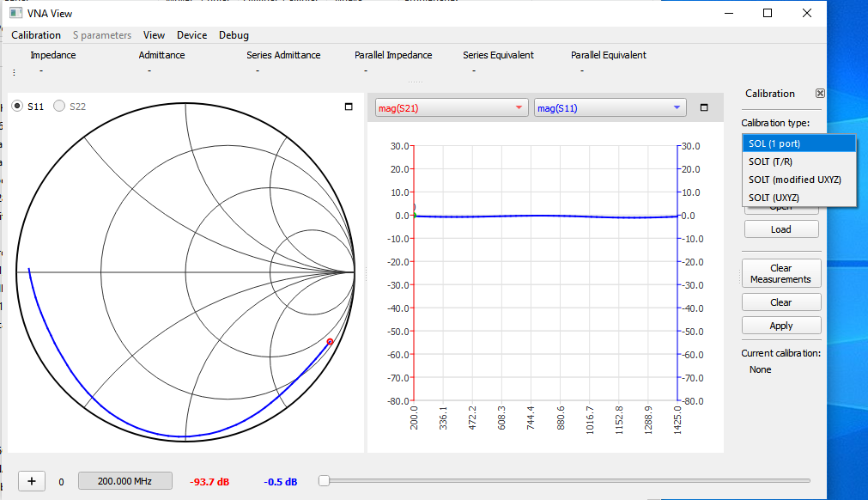Select the S22 radio button
This screenshot has height=500, width=868.
pos(59,107)
